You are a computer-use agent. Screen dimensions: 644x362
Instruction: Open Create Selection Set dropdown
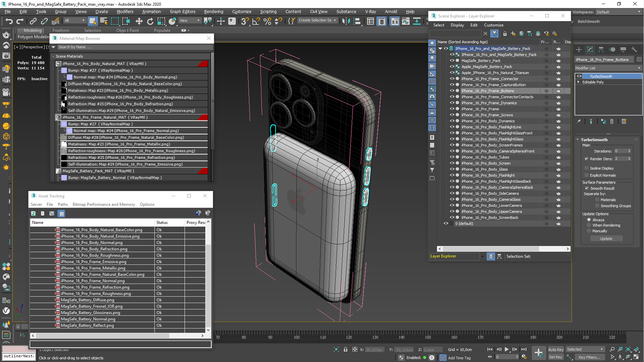pos(317,20)
